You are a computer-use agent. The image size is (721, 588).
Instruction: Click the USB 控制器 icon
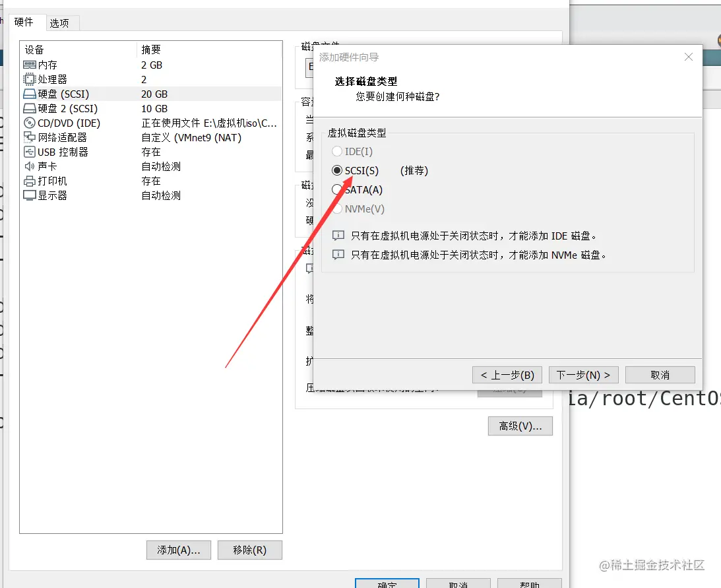30,152
